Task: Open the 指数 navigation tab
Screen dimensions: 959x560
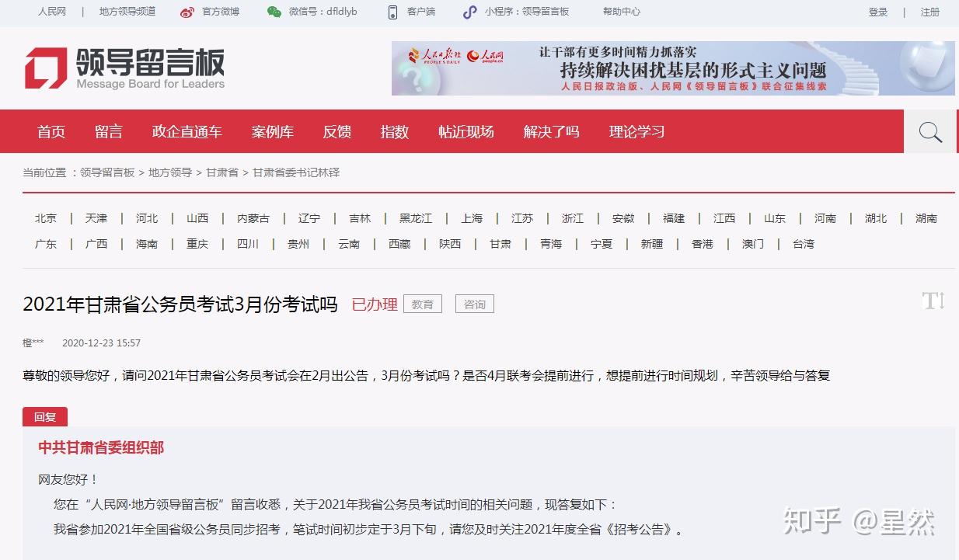Action: click(x=395, y=132)
